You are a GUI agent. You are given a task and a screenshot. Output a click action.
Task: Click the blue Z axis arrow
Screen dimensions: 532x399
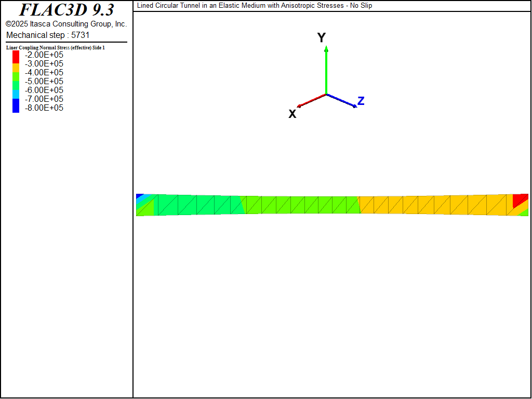pos(341,101)
